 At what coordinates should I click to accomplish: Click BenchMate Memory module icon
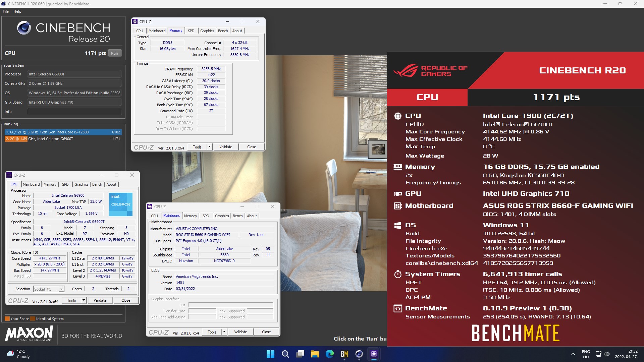click(x=398, y=167)
